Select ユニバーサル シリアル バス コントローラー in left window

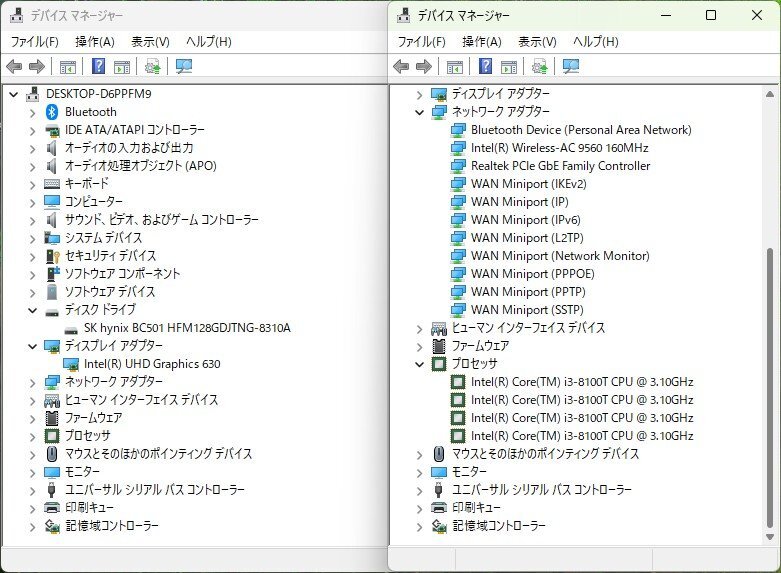[154, 490]
